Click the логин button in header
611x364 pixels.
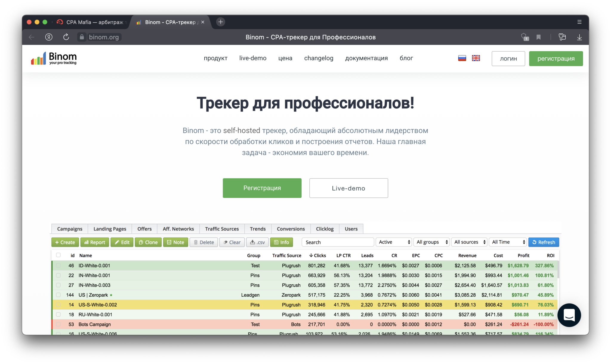tap(508, 58)
